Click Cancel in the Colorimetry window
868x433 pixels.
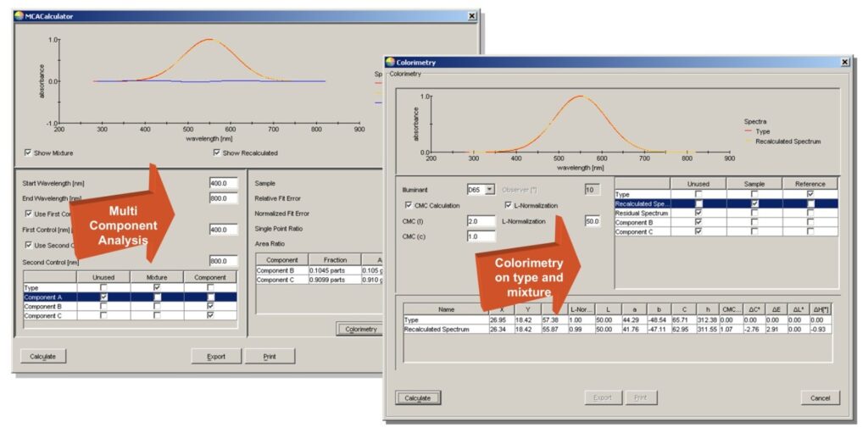[x=820, y=397]
